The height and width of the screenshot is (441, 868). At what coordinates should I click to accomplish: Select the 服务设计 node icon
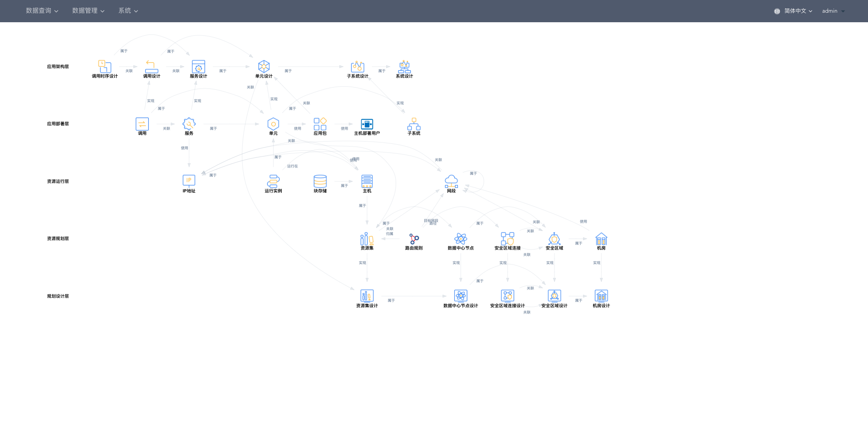point(198,66)
